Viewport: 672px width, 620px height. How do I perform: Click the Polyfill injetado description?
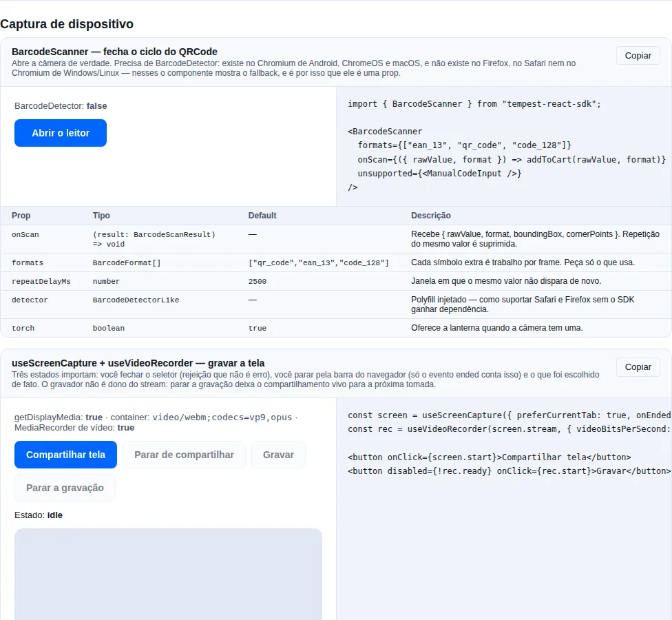click(523, 304)
